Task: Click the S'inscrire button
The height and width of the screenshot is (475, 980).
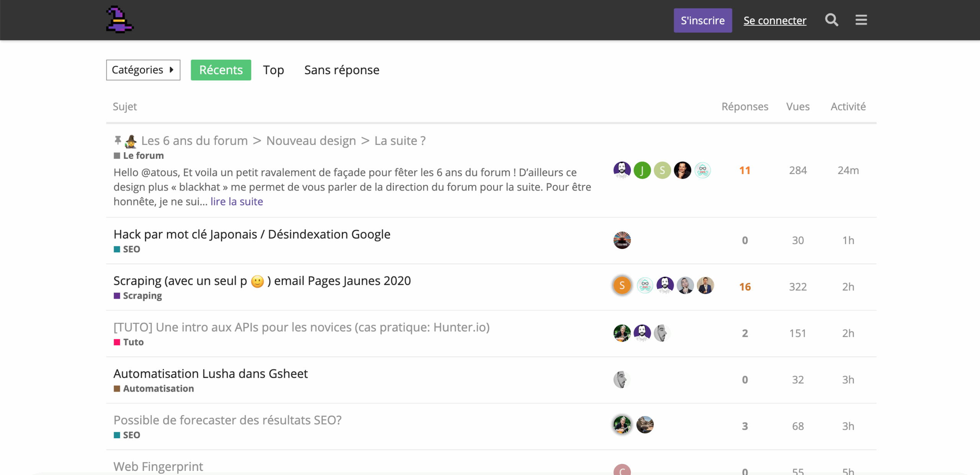Action: pos(703,20)
